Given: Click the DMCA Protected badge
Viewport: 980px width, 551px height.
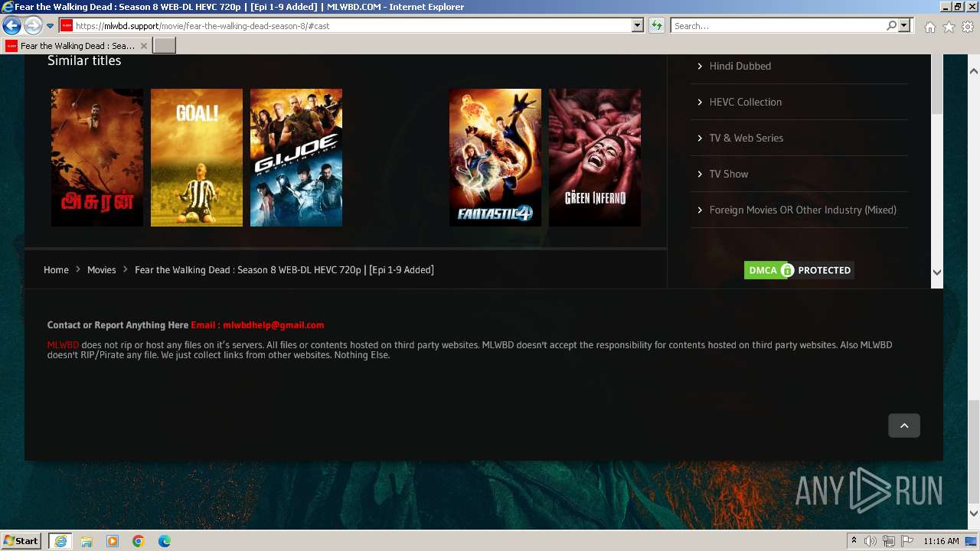Looking at the screenshot, I should (x=799, y=270).
